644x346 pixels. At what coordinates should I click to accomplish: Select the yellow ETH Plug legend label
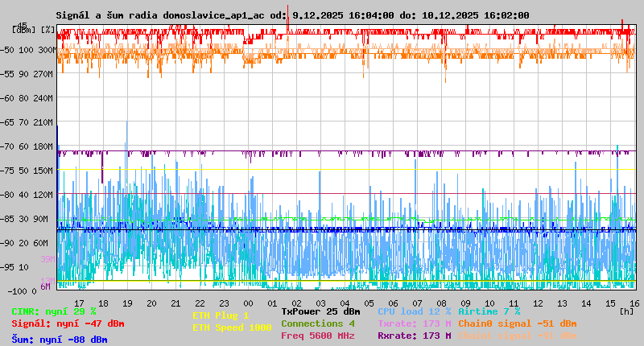[221, 315]
